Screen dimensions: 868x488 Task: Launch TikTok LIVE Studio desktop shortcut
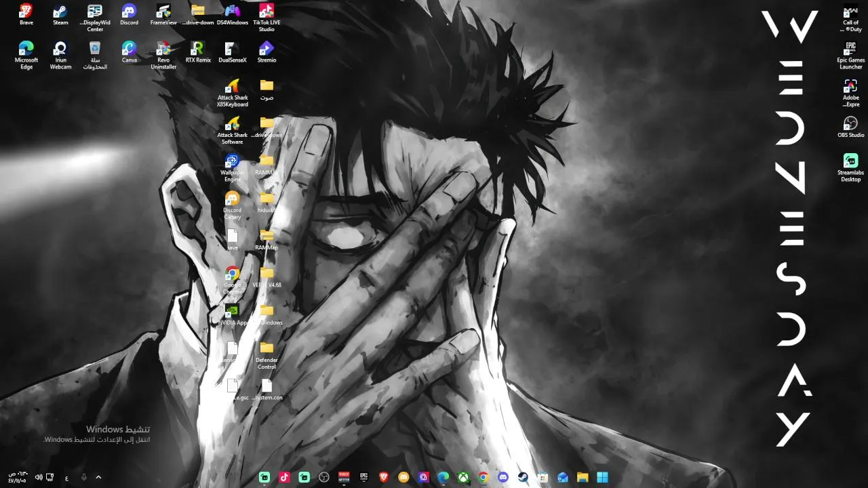click(267, 18)
